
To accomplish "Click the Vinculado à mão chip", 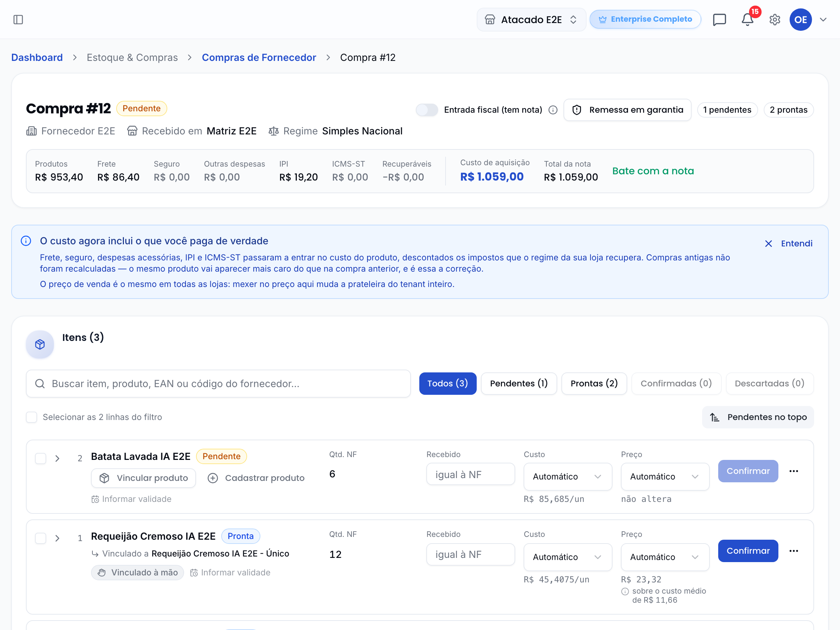I will tap(138, 573).
